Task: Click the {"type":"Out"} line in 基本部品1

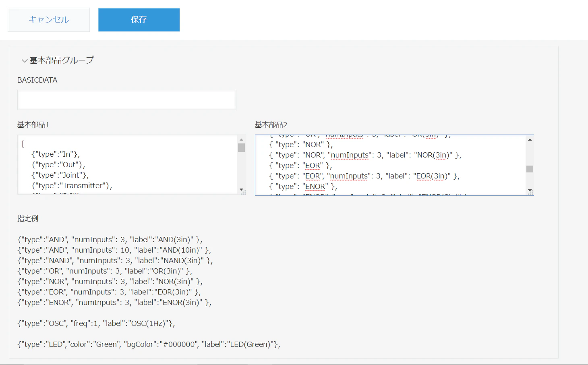Action: tap(58, 165)
